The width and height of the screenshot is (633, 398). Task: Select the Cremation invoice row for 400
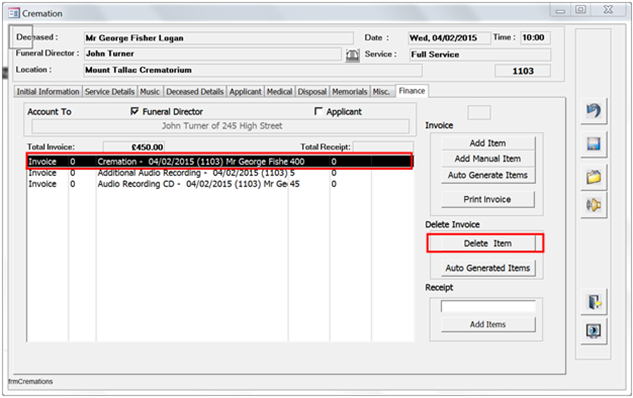(220, 161)
